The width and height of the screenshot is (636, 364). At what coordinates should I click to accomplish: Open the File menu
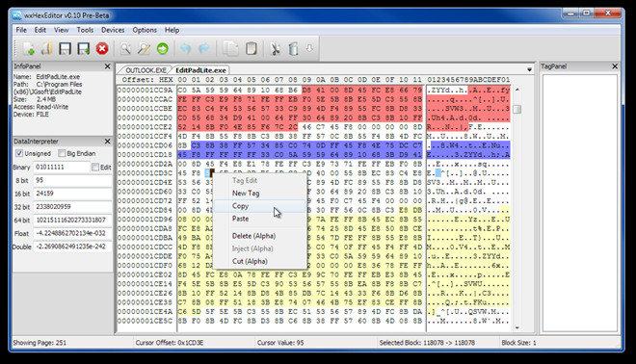(21, 30)
